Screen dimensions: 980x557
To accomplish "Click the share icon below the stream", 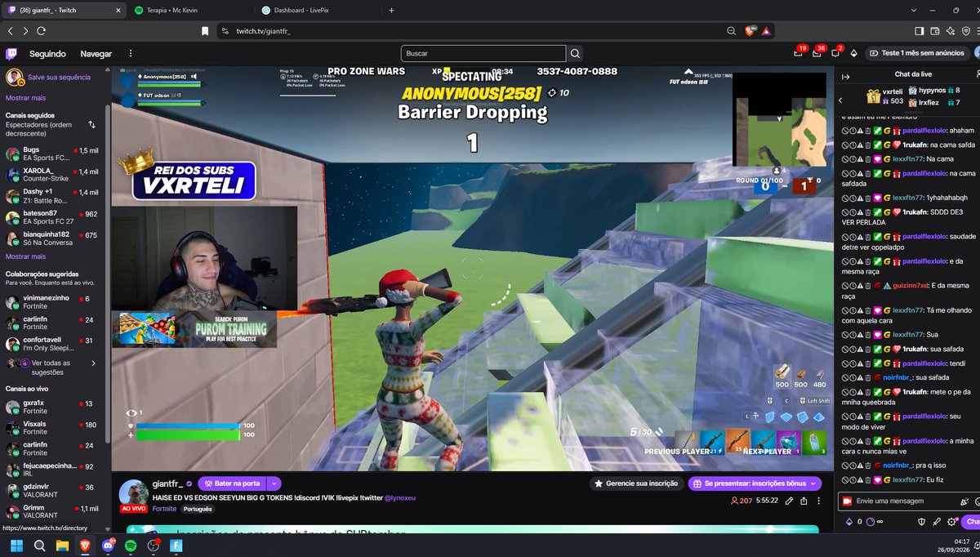I will pyautogui.click(x=804, y=501).
